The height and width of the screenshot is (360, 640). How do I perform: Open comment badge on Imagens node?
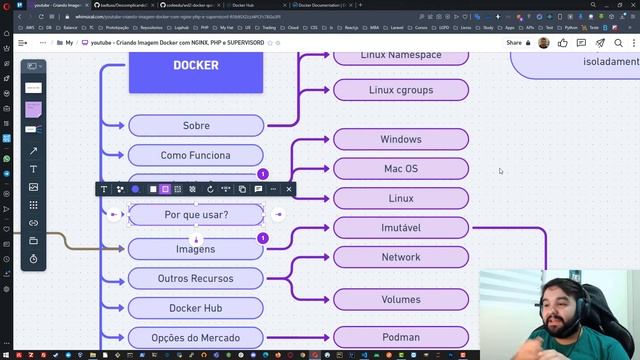tap(263, 238)
